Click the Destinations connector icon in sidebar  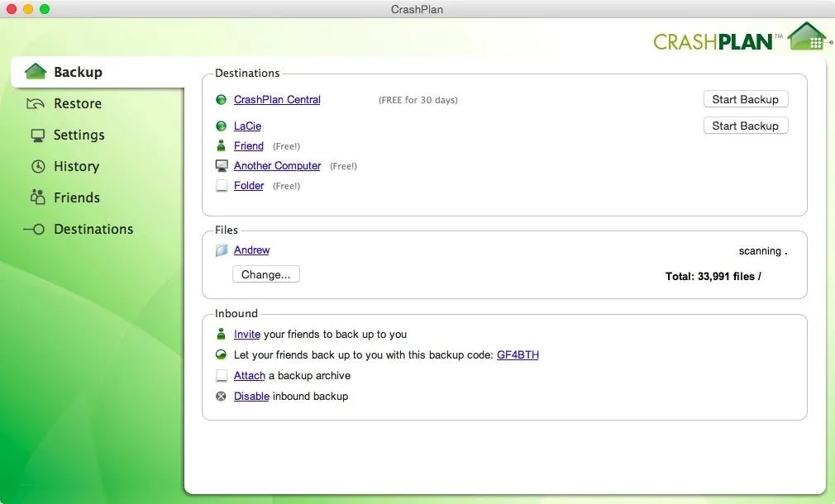pyautogui.click(x=34, y=230)
